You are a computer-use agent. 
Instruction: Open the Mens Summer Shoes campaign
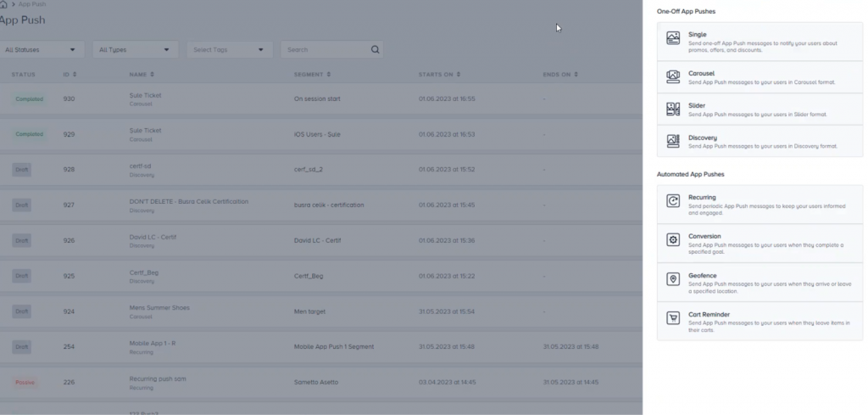[159, 307]
